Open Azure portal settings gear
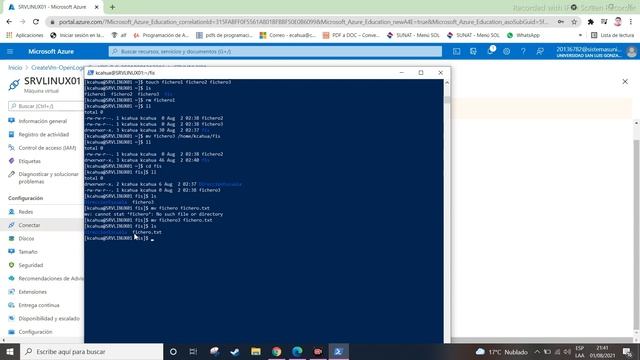The height and width of the screenshot is (360, 640). 507,51
